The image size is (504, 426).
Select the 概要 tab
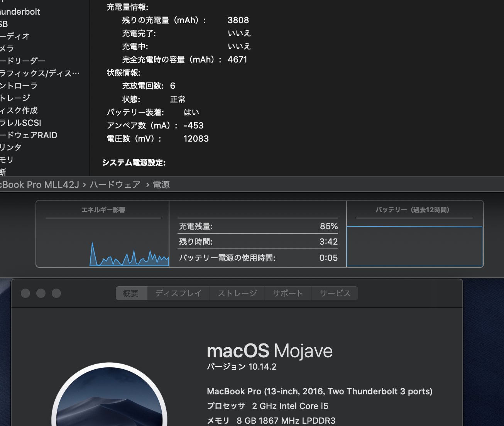(x=131, y=293)
